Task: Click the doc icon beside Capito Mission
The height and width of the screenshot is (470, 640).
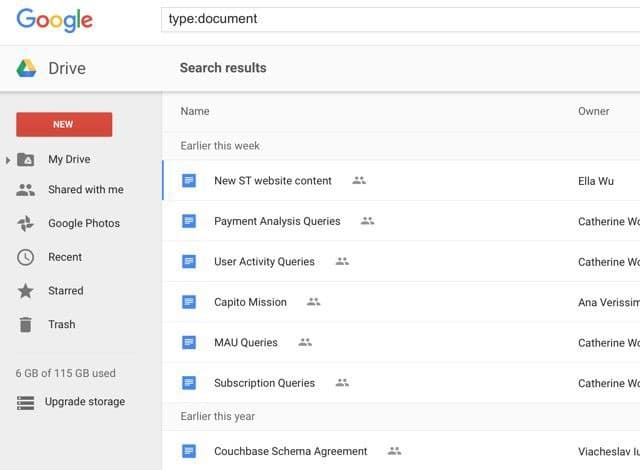Action: pyautogui.click(x=189, y=302)
